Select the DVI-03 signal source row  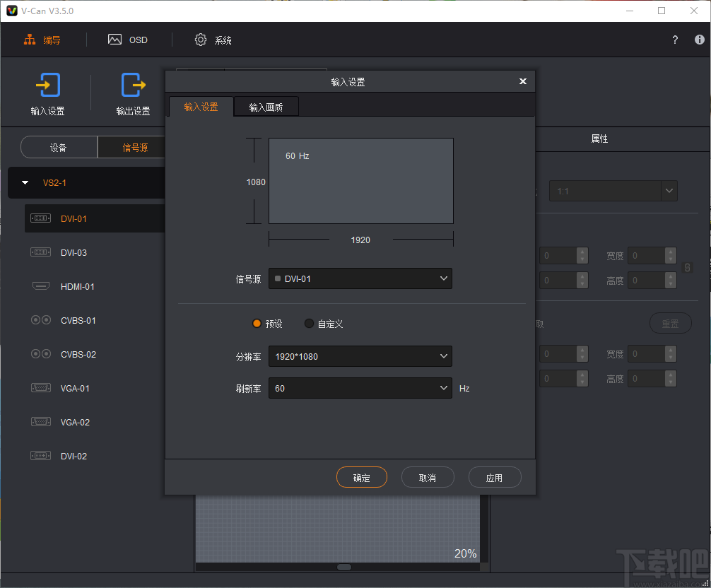coord(94,252)
